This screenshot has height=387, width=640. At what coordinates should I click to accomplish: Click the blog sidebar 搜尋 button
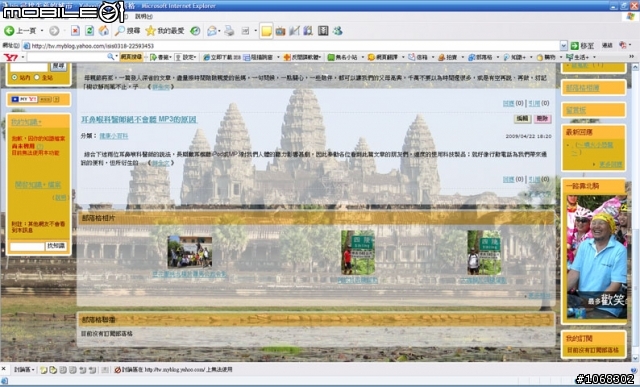pyautogui.click(x=58, y=66)
